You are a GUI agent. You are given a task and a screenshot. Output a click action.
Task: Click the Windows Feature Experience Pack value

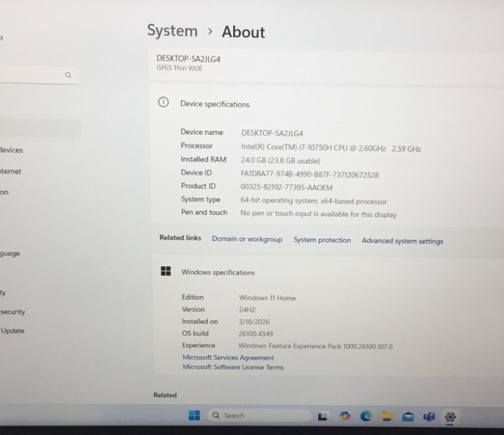pos(315,346)
